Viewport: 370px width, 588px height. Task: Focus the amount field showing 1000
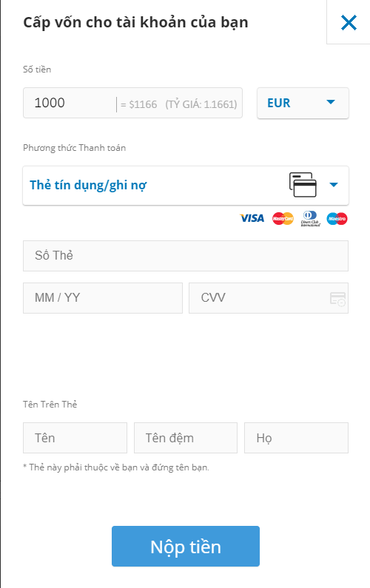click(70, 103)
